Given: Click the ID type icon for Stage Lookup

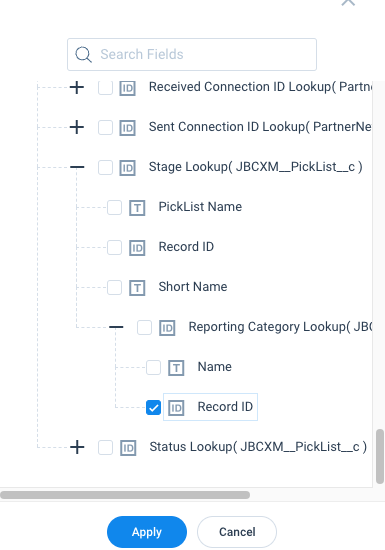Looking at the screenshot, I should point(128,168).
